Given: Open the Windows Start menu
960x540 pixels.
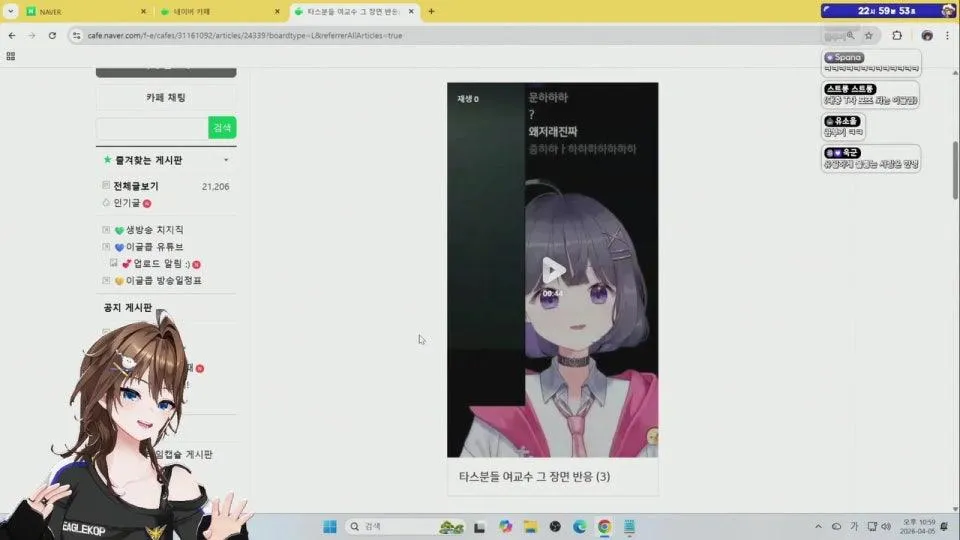Looking at the screenshot, I should [x=330, y=527].
